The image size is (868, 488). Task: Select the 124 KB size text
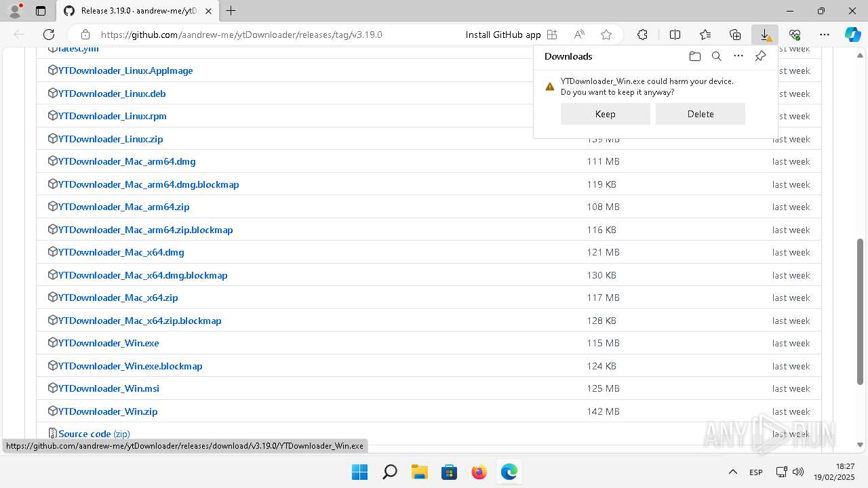point(601,366)
